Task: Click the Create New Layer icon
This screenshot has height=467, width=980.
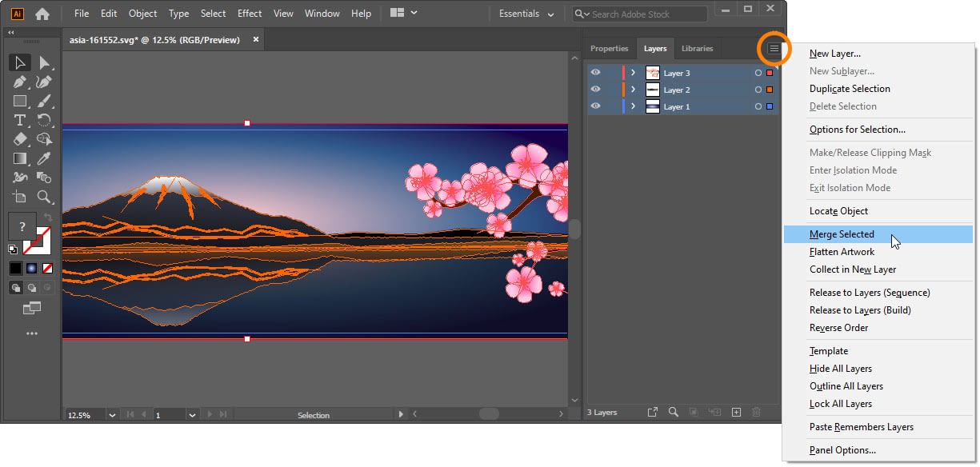Action: click(736, 412)
